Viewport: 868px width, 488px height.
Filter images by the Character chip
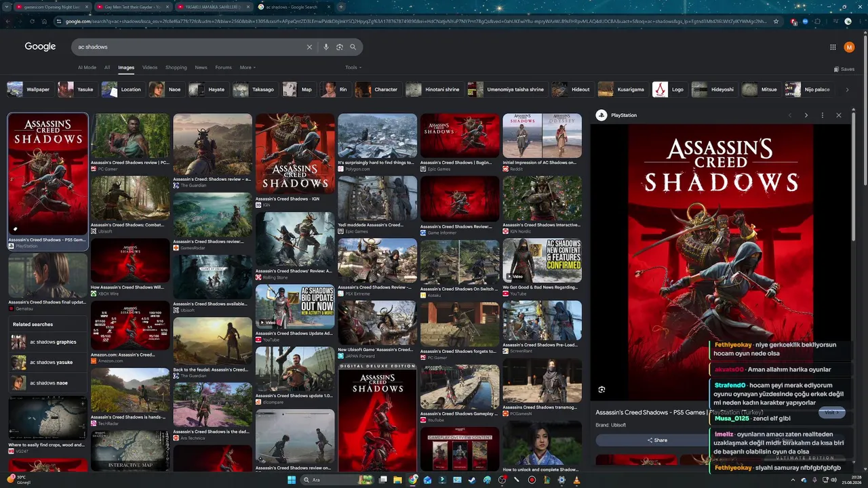coord(378,89)
